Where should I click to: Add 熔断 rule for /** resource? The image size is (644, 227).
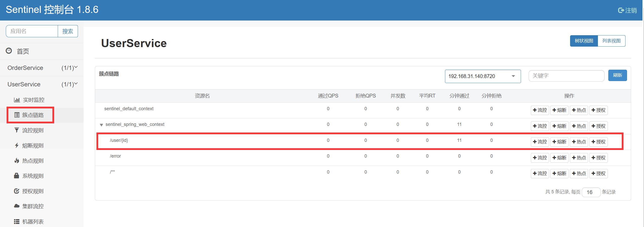click(559, 174)
